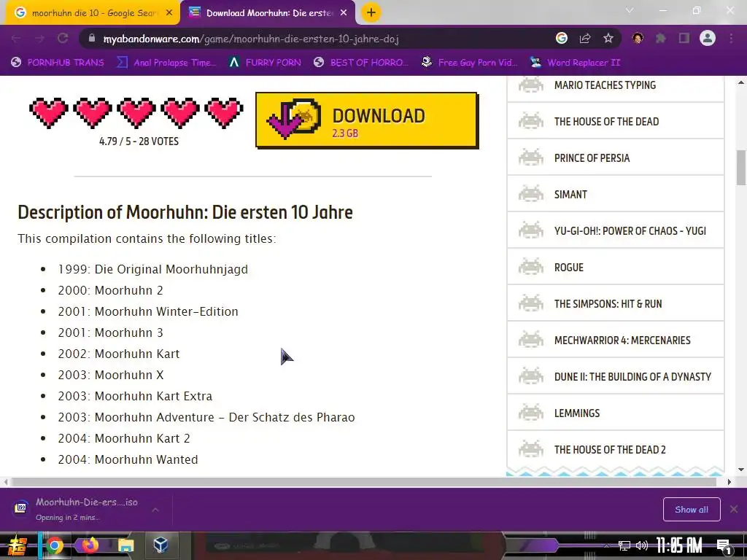This screenshot has width=747, height=560.
Task: Open the extensions puzzle icon
Action: pyautogui.click(x=661, y=38)
